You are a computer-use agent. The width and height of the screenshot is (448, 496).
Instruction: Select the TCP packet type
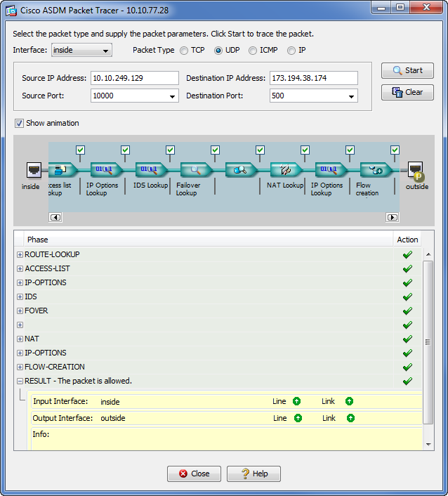[184, 51]
